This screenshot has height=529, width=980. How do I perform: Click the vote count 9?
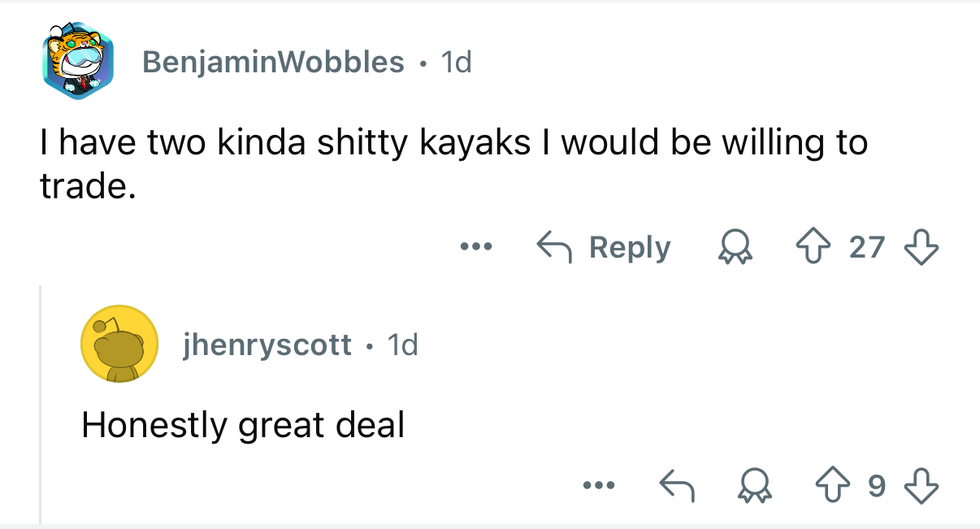click(875, 486)
